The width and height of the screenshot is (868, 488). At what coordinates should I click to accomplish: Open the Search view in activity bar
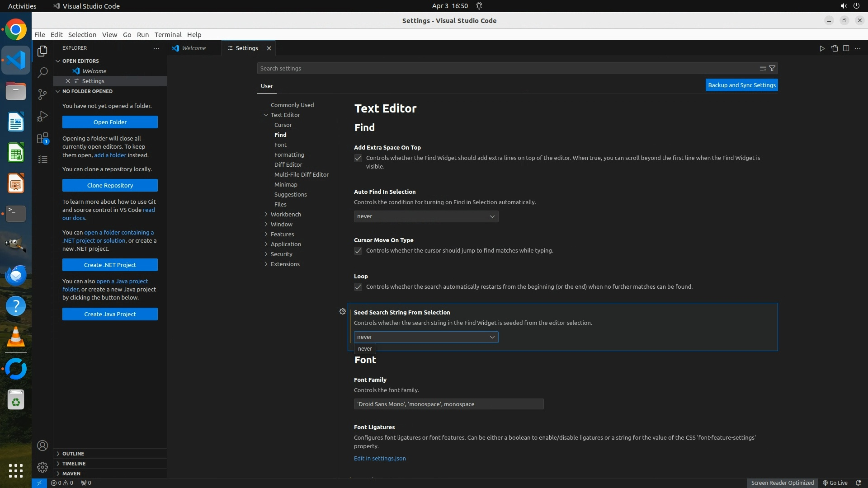pos(42,72)
